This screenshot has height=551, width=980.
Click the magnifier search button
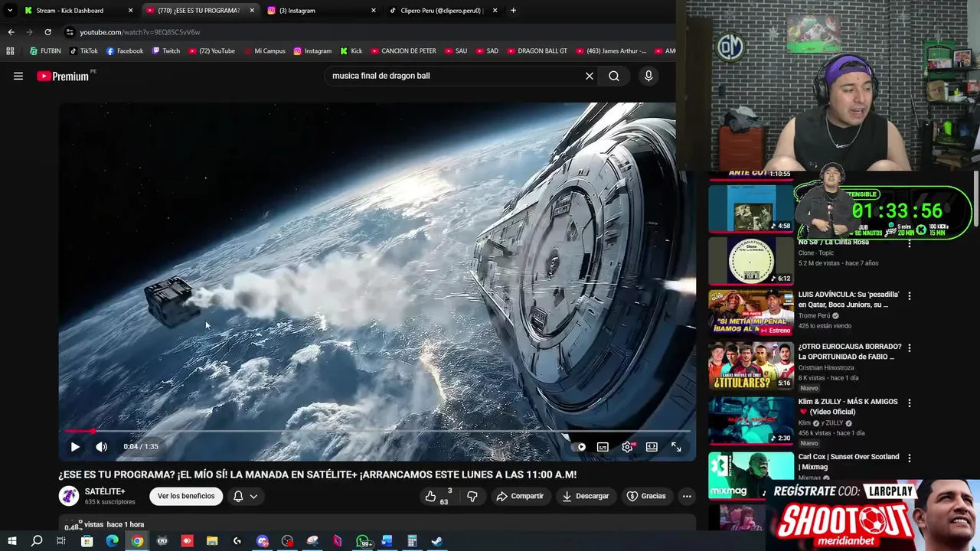614,76
